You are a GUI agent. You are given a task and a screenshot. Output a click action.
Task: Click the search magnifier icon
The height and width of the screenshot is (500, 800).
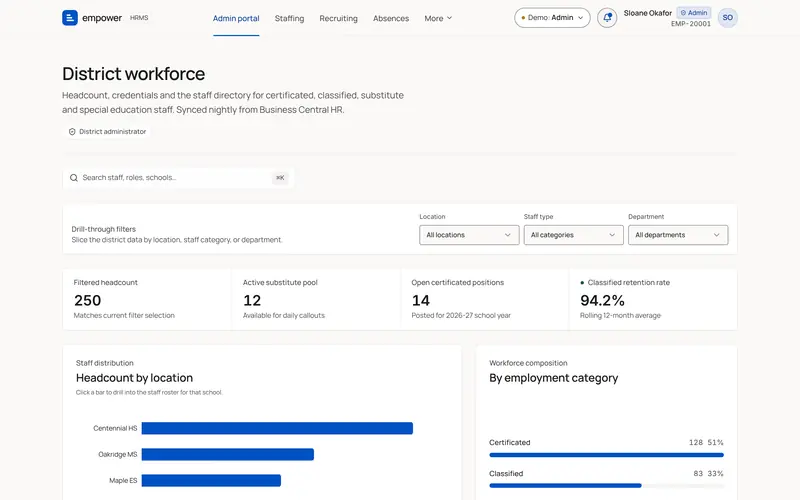tap(74, 178)
